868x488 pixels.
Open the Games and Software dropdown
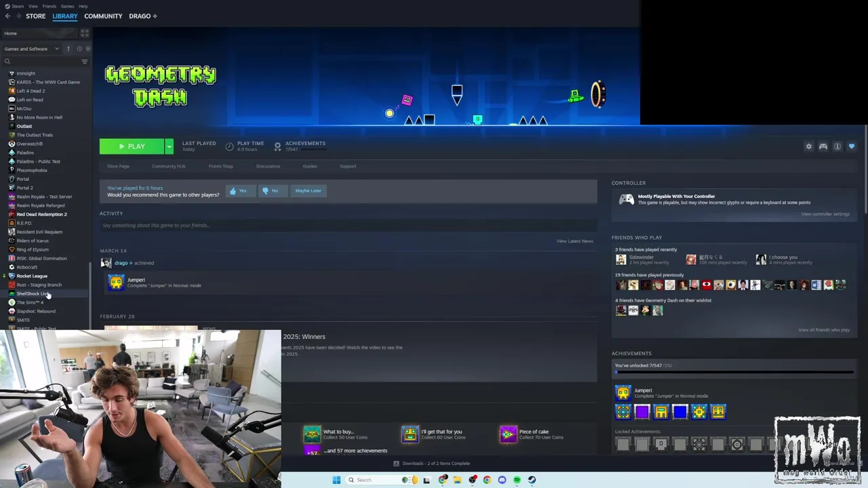click(x=31, y=49)
